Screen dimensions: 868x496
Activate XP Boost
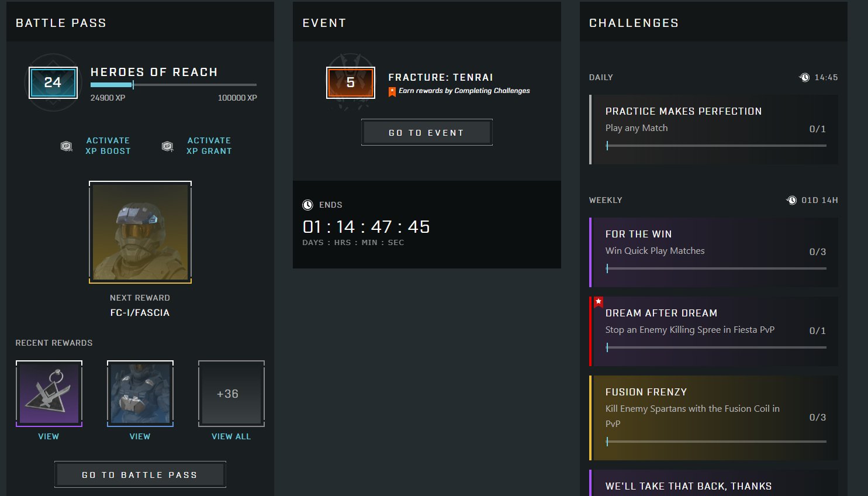tap(108, 146)
